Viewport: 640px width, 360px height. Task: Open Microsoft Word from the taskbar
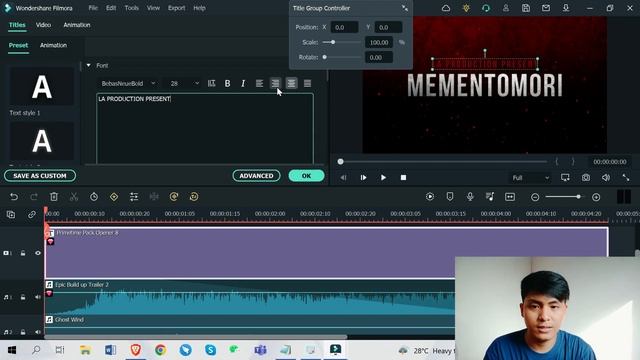[x=111, y=350]
